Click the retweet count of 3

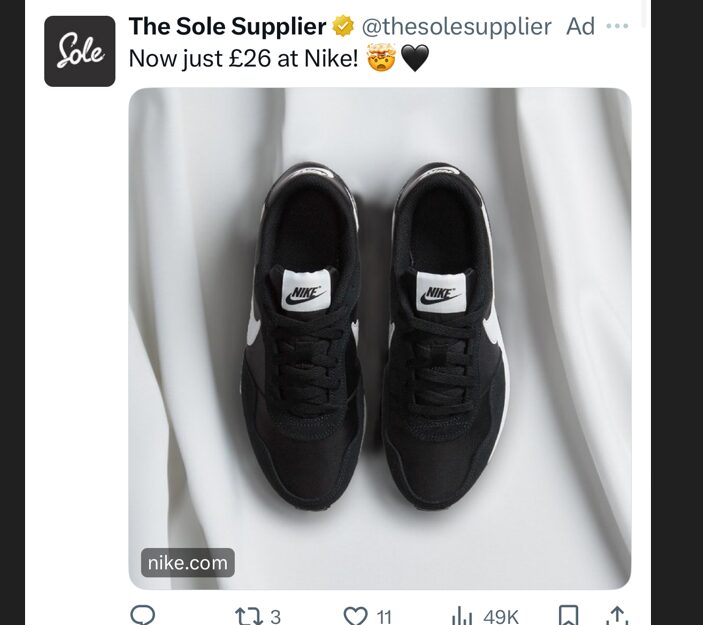pos(275,617)
